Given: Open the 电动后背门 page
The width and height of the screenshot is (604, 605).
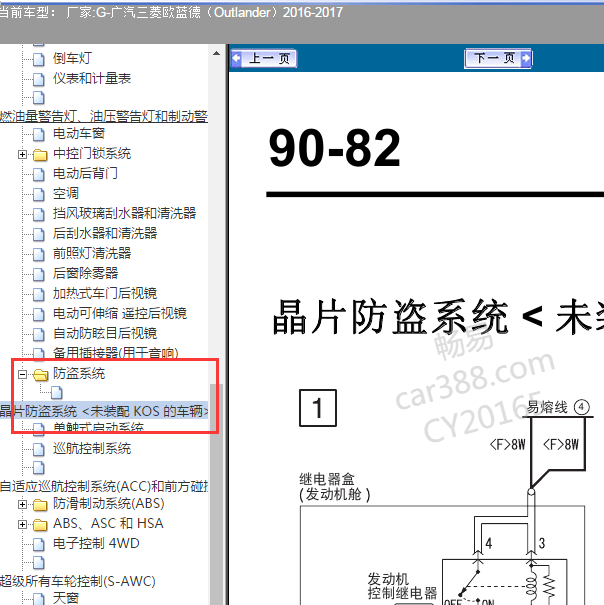Looking at the screenshot, I should 85,173.
